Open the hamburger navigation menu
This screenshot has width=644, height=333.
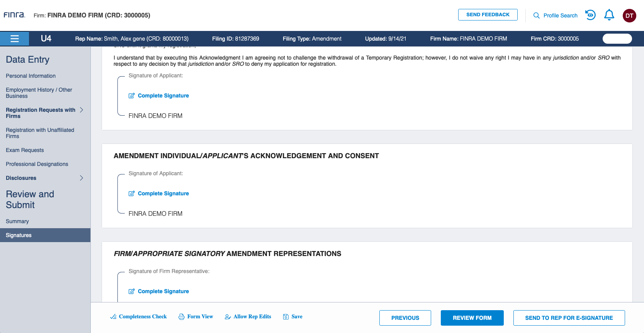15,39
